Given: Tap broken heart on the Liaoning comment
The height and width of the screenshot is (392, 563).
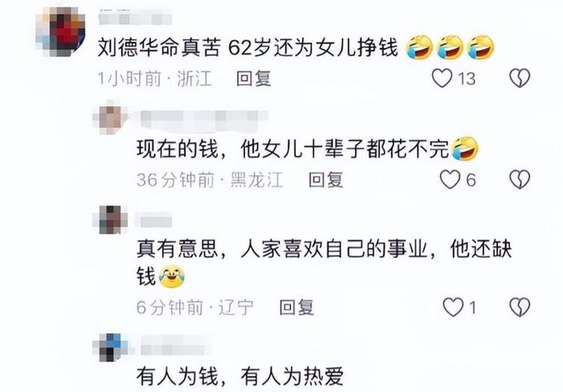Looking at the screenshot, I should click(x=519, y=308).
